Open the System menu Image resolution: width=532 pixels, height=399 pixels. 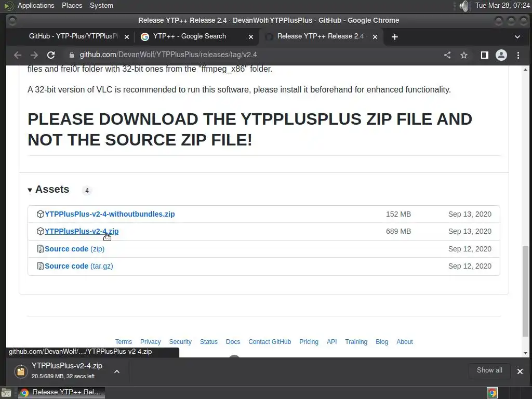point(101,5)
